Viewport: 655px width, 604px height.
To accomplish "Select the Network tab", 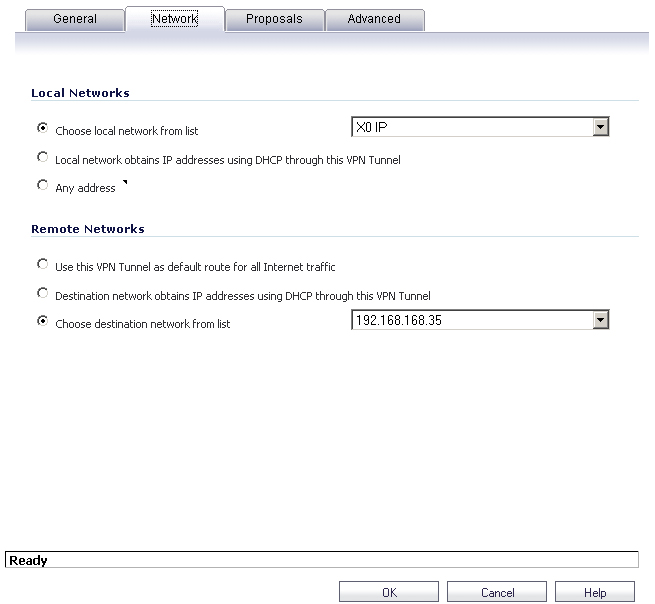I will point(175,19).
